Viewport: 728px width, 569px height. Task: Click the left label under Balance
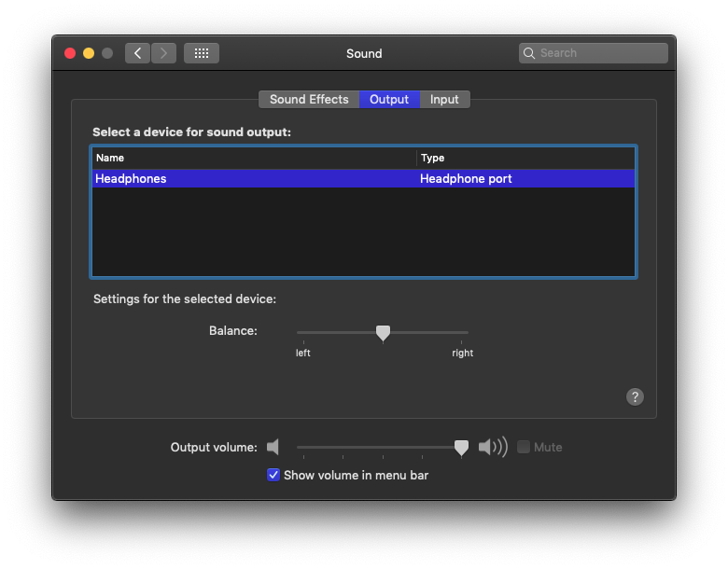coord(302,353)
